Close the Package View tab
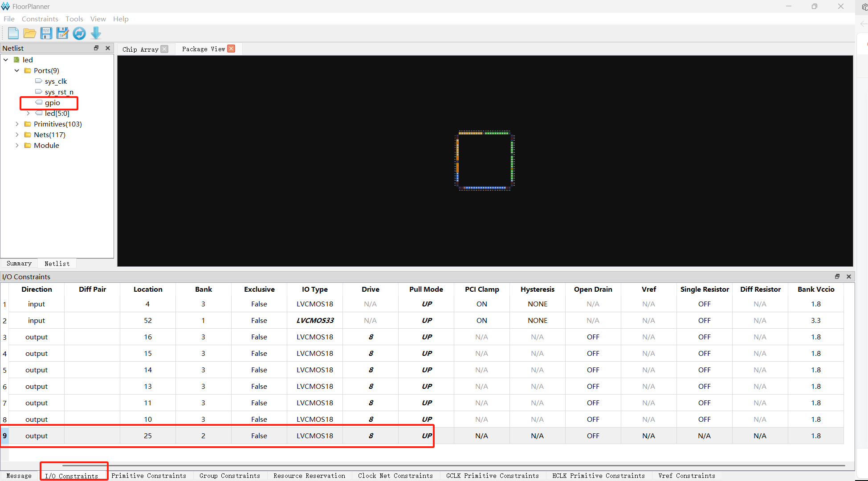 (x=231, y=49)
